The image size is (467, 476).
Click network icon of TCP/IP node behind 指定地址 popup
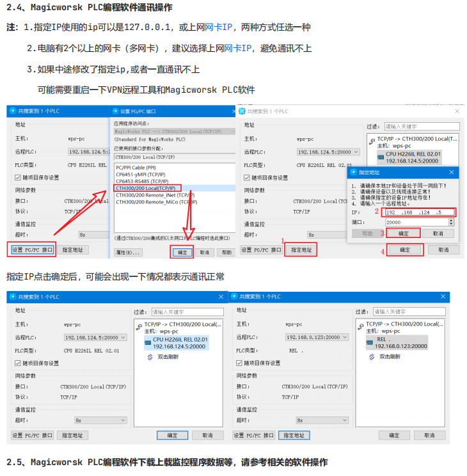tap(372, 142)
